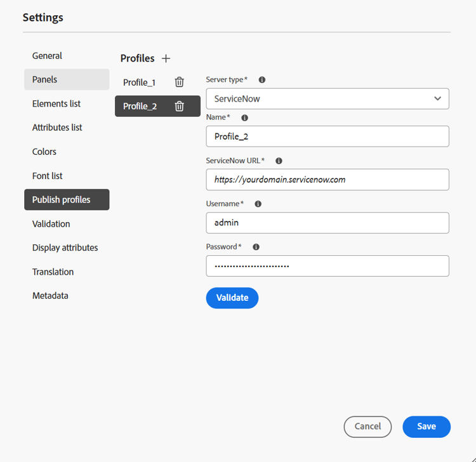Show info tooltip for Name field
This screenshot has width=476, height=462.
pyautogui.click(x=245, y=117)
